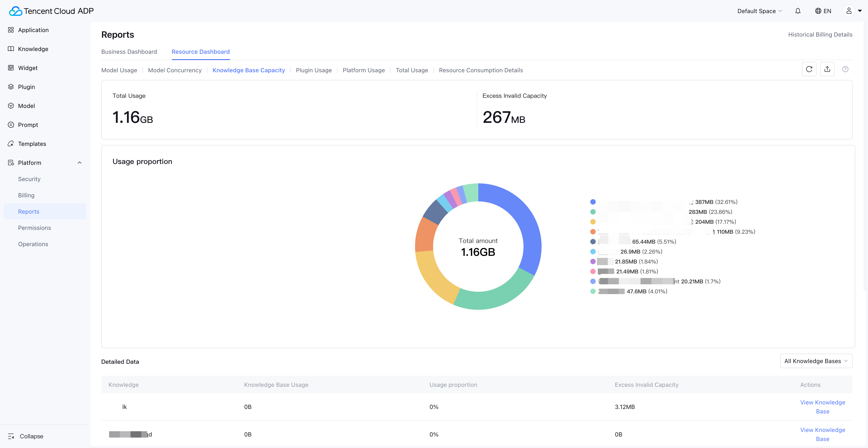Collapse the Platform menu group
The height and width of the screenshot is (448, 868).
point(80,163)
